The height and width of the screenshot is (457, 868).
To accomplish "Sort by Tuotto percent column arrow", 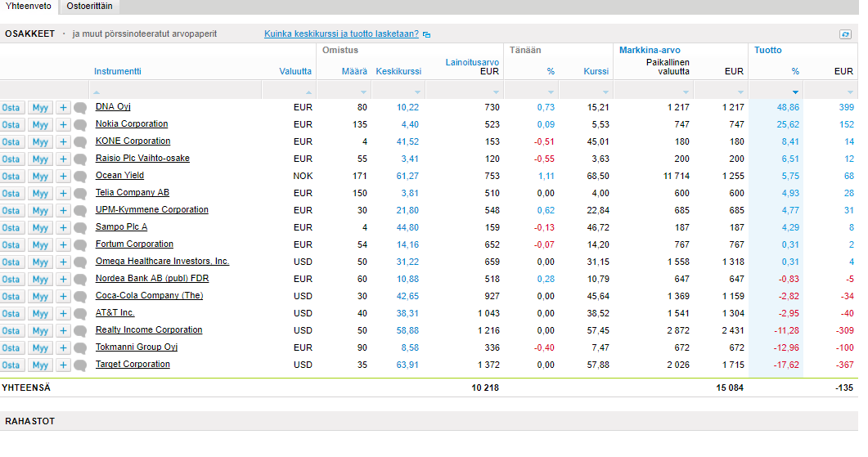I will (795, 92).
